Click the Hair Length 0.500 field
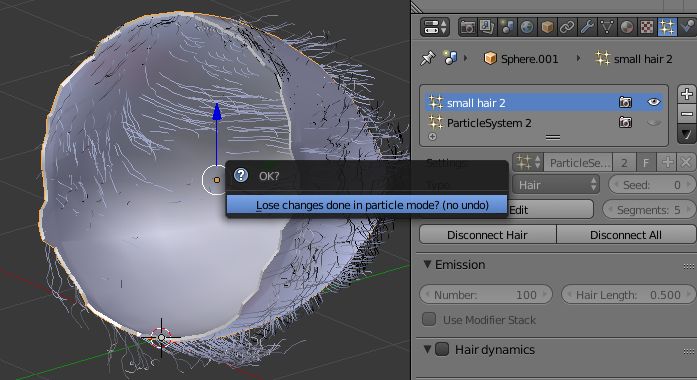 click(x=629, y=294)
